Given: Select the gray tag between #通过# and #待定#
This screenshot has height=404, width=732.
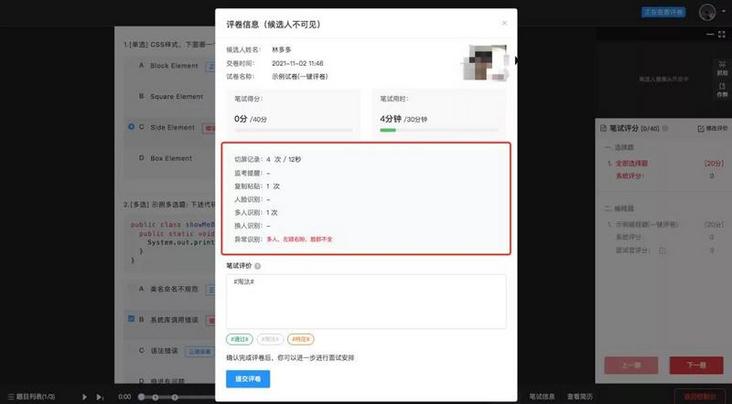Looking at the screenshot, I should click(270, 339).
